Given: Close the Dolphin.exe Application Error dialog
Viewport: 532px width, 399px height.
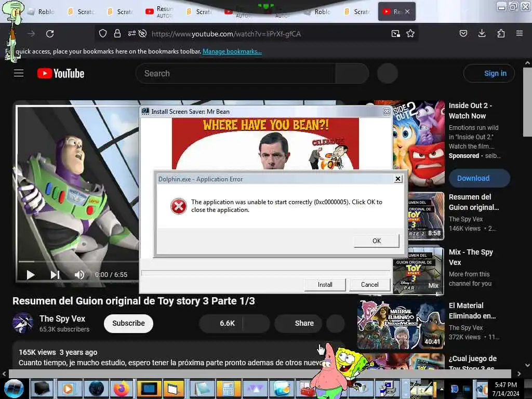Looking at the screenshot, I should coord(398,179).
